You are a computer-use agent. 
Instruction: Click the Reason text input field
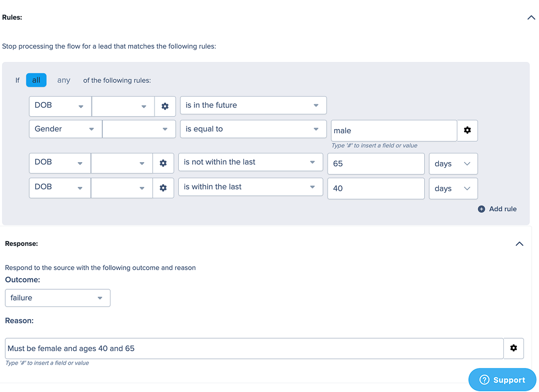[254, 349]
